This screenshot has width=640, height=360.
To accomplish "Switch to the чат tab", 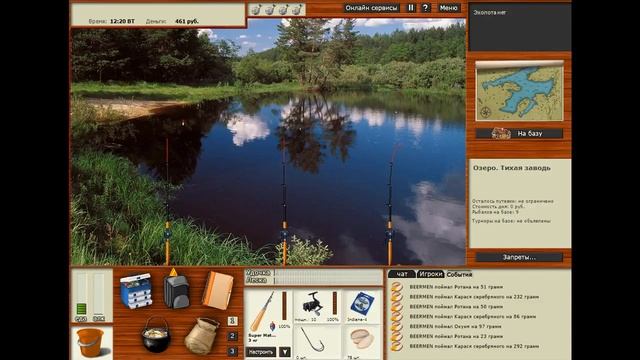I will 402,274.
